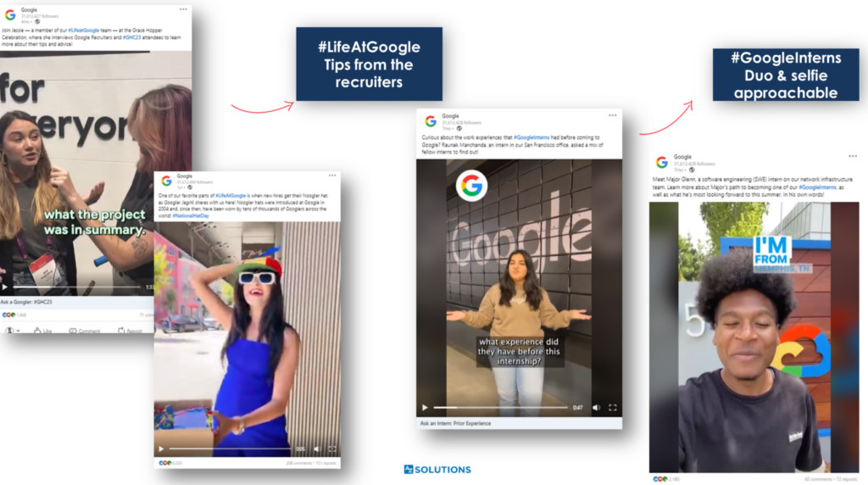Click Google G overlay logo in intern video

click(x=471, y=186)
